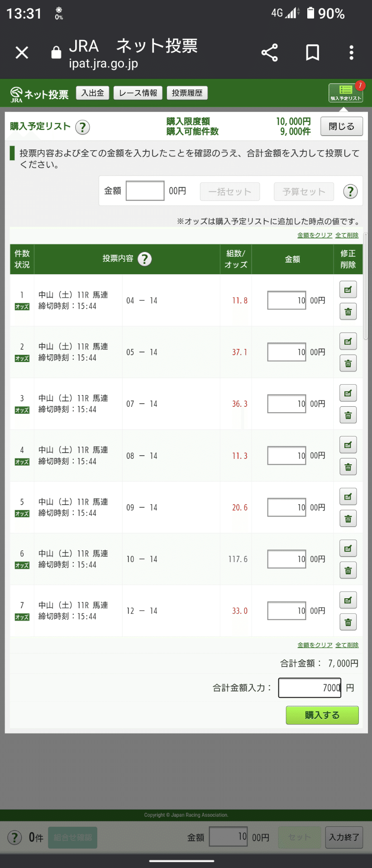372x868 pixels.
Task: Edit bet row 1 (04-14)
Action: 348,290
